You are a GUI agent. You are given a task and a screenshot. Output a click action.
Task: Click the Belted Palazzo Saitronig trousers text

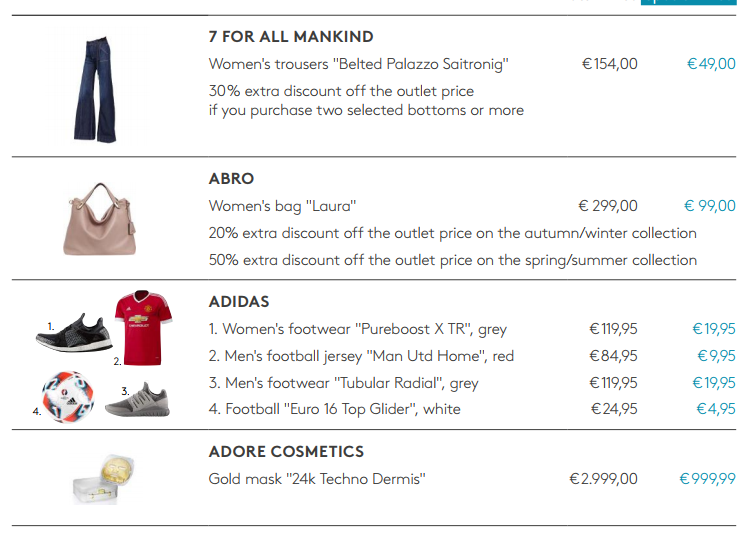359,64
